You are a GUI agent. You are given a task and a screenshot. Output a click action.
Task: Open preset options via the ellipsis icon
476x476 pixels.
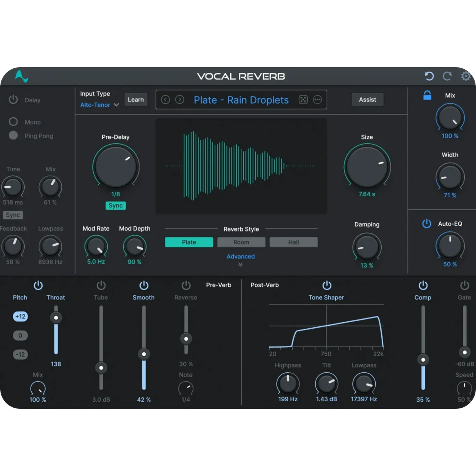tap(317, 100)
